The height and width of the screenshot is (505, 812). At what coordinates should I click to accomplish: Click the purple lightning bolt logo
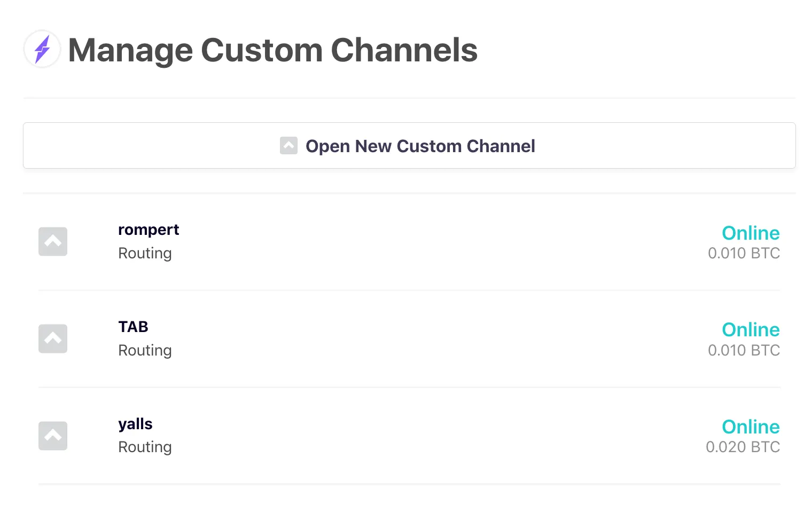[x=42, y=49]
